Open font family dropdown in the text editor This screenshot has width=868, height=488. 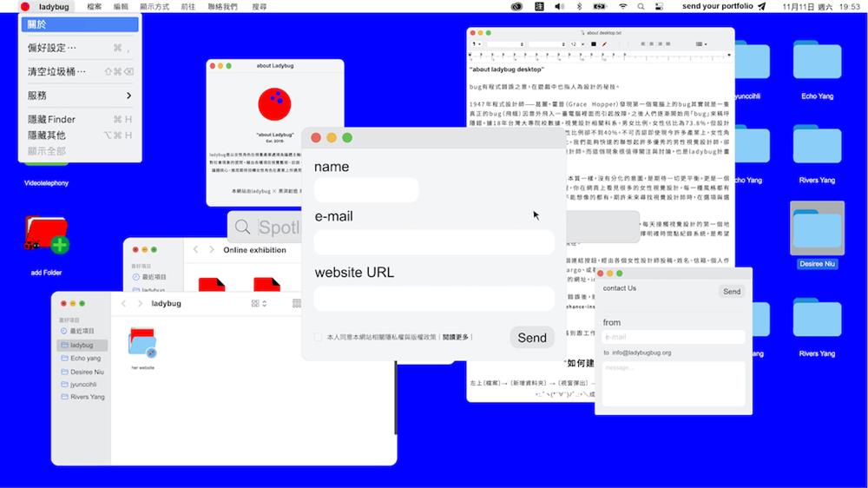click(505, 44)
